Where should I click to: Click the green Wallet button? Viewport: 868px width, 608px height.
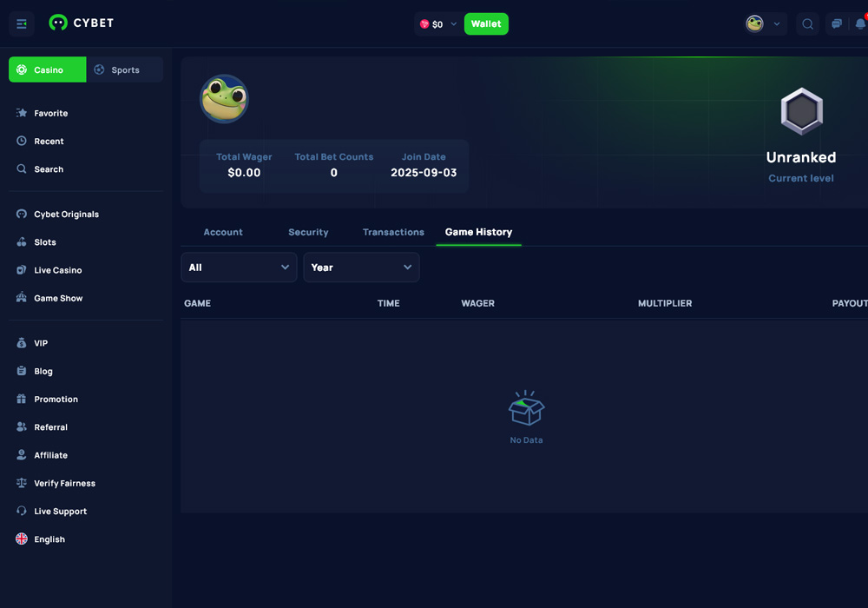click(x=486, y=24)
